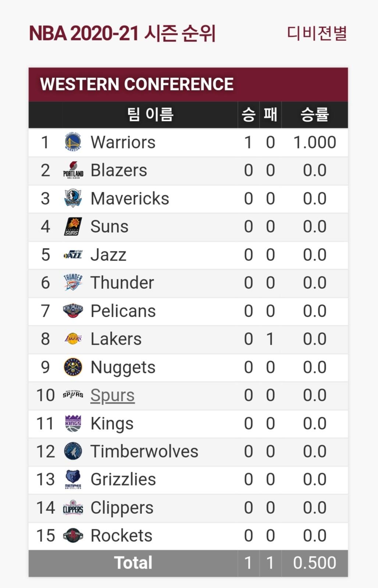Click the Phoenix Suns logo
The width and height of the screenshot is (378, 588).
[x=73, y=226]
